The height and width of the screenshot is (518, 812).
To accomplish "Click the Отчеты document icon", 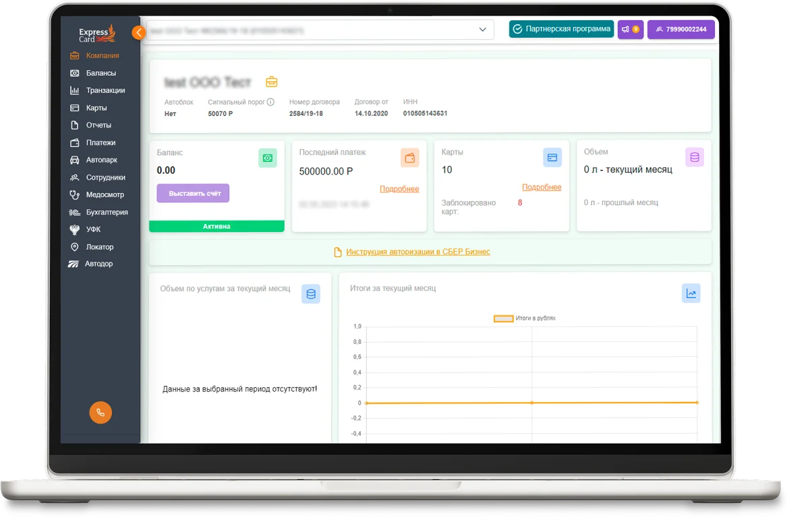I will click(74, 125).
